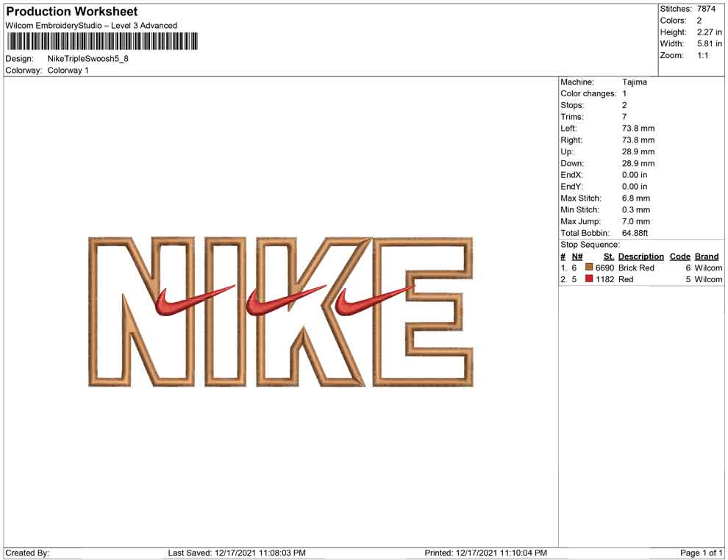Click the Machine value Tajima
The width and height of the screenshot is (728, 560).
coord(634,82)
